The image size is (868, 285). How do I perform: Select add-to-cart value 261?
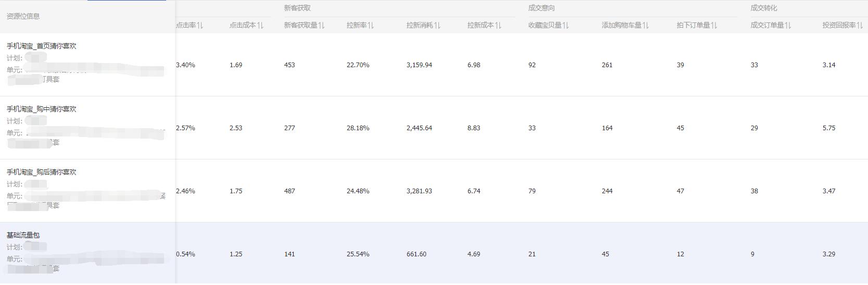(607, 65)
